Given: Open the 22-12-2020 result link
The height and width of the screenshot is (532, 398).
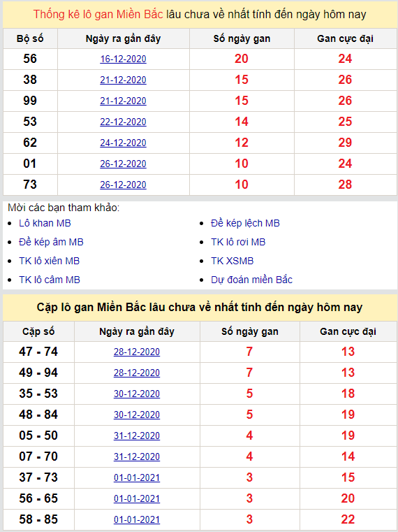Looking at the screenshot, I should coord(123,122).
